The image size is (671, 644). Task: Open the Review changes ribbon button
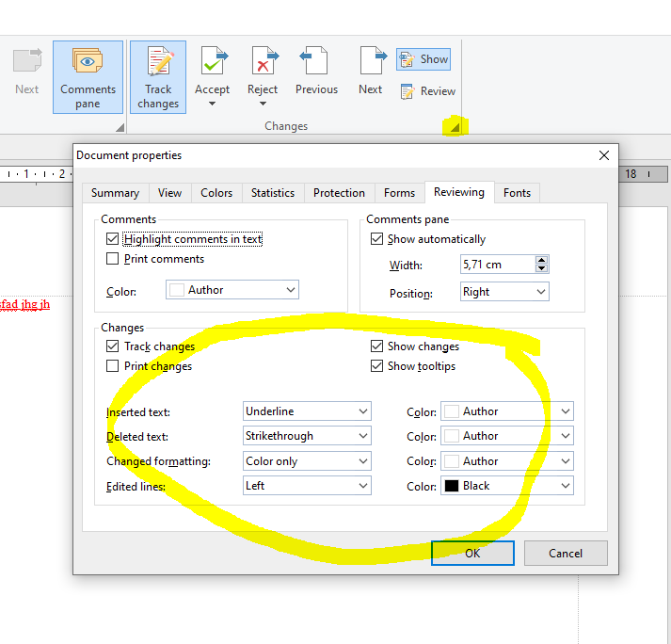(427, 91)
